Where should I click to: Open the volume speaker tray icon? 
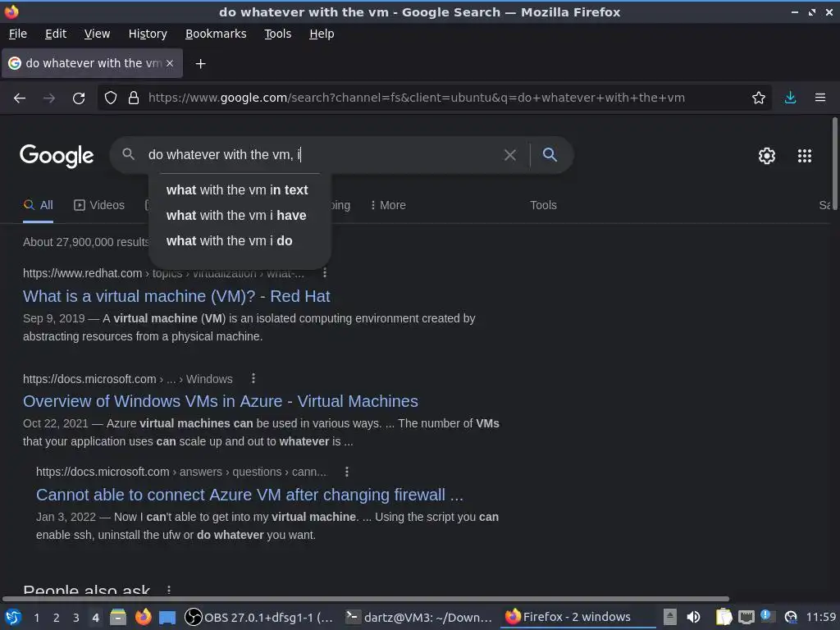pos(693,617)
